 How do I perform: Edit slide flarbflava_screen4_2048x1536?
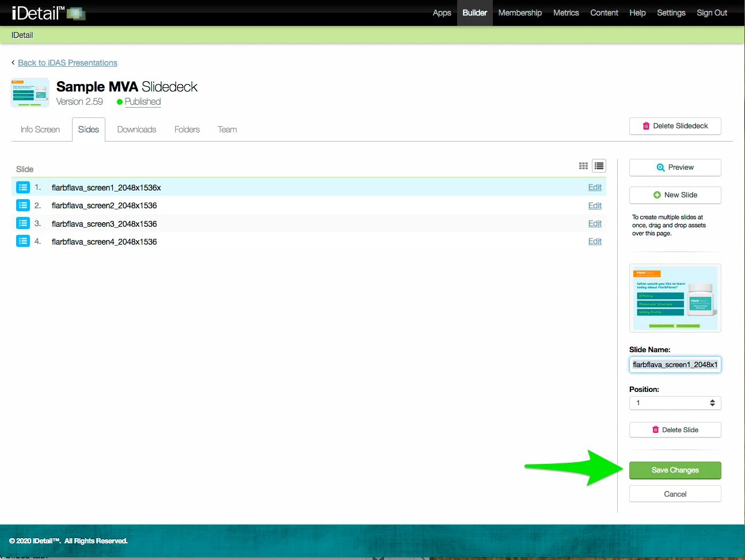coord(595,241)
